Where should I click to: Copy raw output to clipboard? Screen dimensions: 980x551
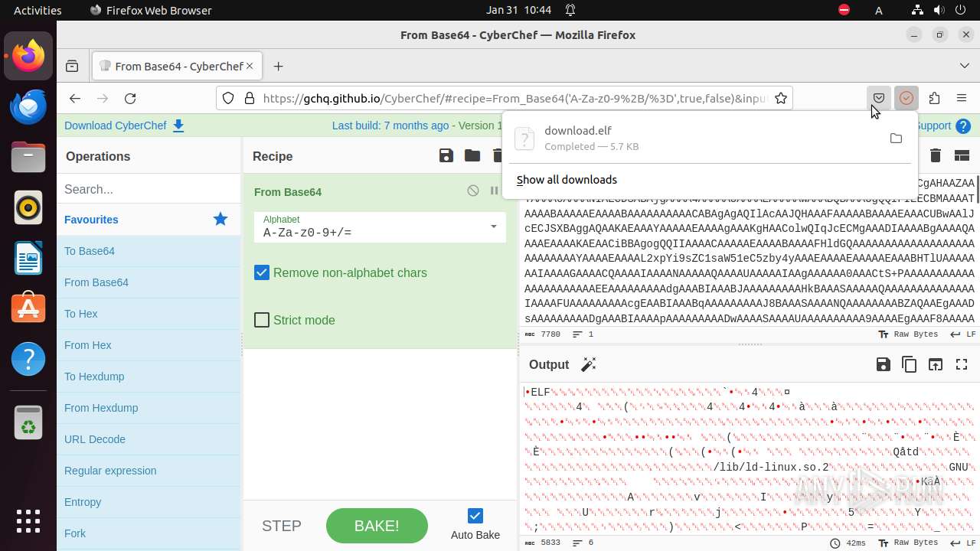(x=910, y=365)
